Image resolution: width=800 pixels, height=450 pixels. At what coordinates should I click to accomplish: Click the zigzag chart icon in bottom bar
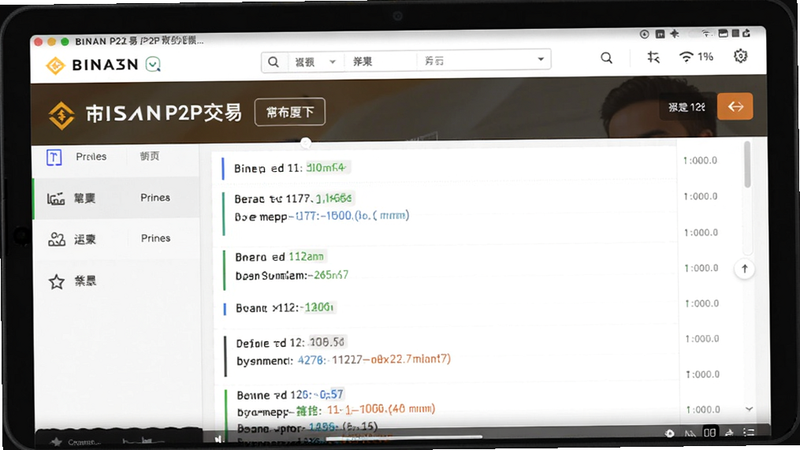click(x=690, y=434)
